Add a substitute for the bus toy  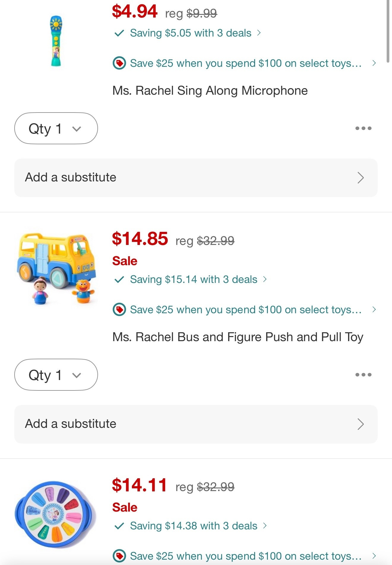coord(196,424)
